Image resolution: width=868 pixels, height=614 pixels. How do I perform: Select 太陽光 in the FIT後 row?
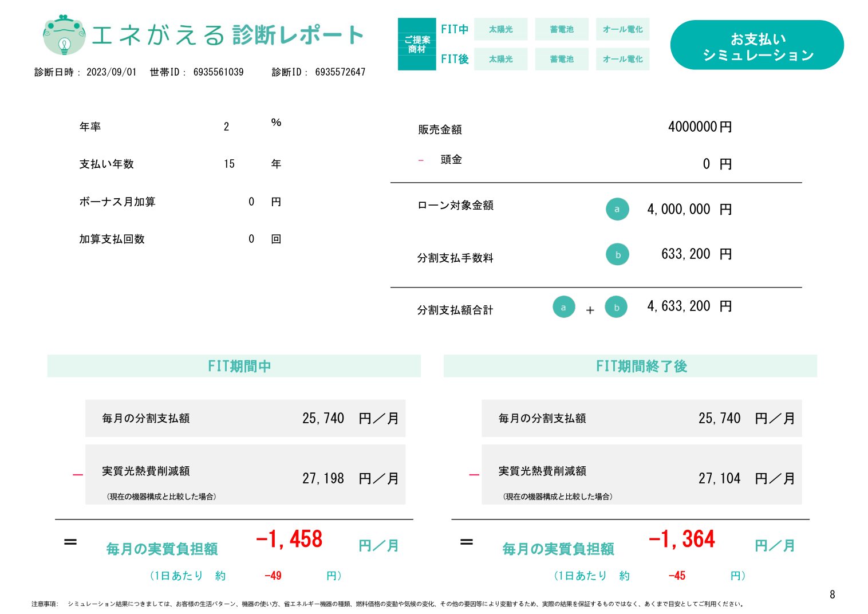click(501, 59)
